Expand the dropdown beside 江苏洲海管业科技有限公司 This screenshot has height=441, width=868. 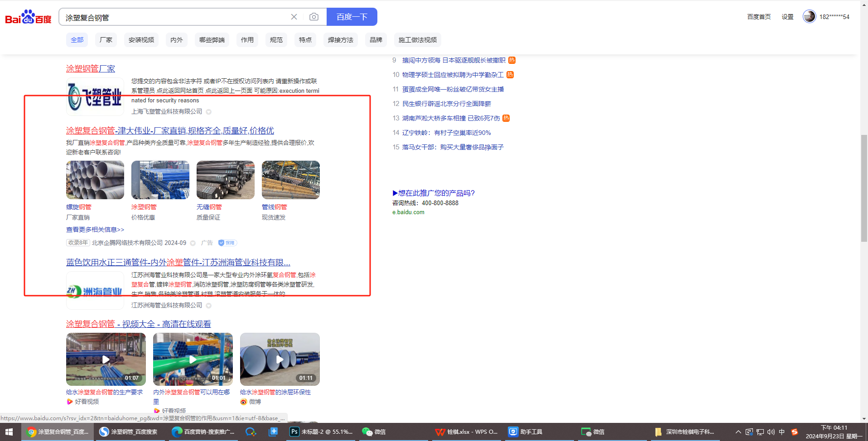(209, 306)
